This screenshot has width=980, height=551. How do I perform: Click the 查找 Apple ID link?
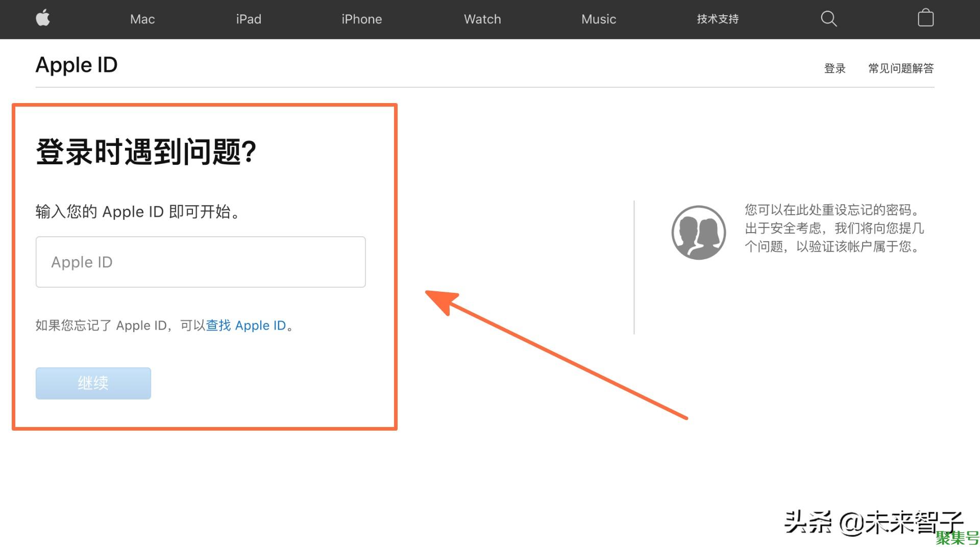(x=246, y=325)
